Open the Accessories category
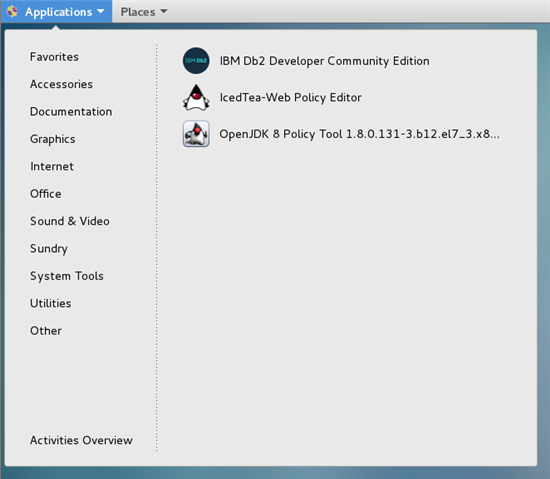The image size is (550, 479). [x=61, y=84]
